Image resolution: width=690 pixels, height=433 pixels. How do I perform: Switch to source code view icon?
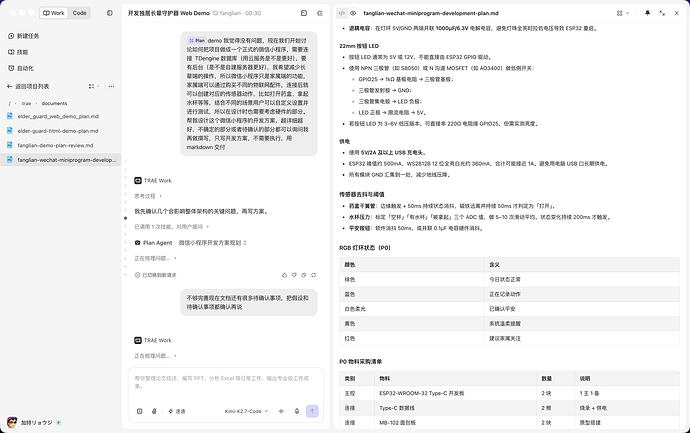342,13
